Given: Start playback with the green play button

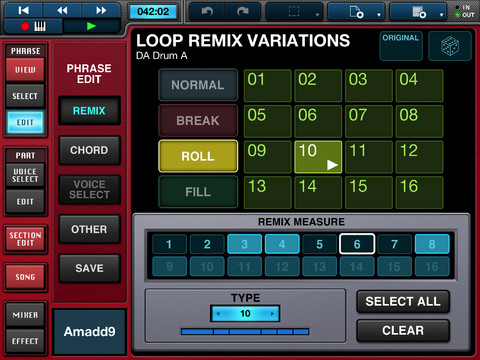Looking at the screenshot, I should (91, 26).
